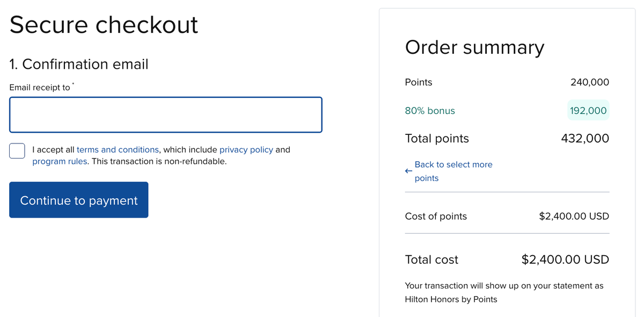644x317 pixels.
Task: Click the Confirmation email section header
Action: point(78,64)
